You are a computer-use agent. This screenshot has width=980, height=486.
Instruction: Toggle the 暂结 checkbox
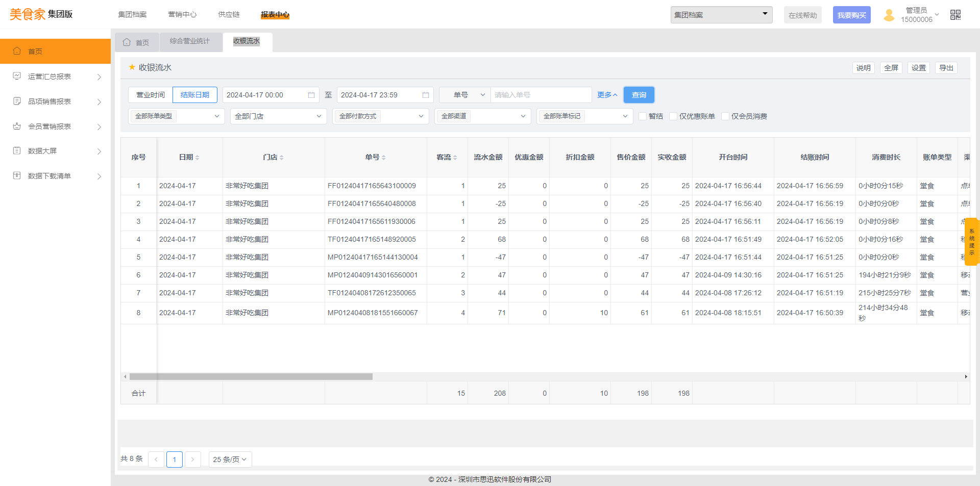[x=643, y=116]
